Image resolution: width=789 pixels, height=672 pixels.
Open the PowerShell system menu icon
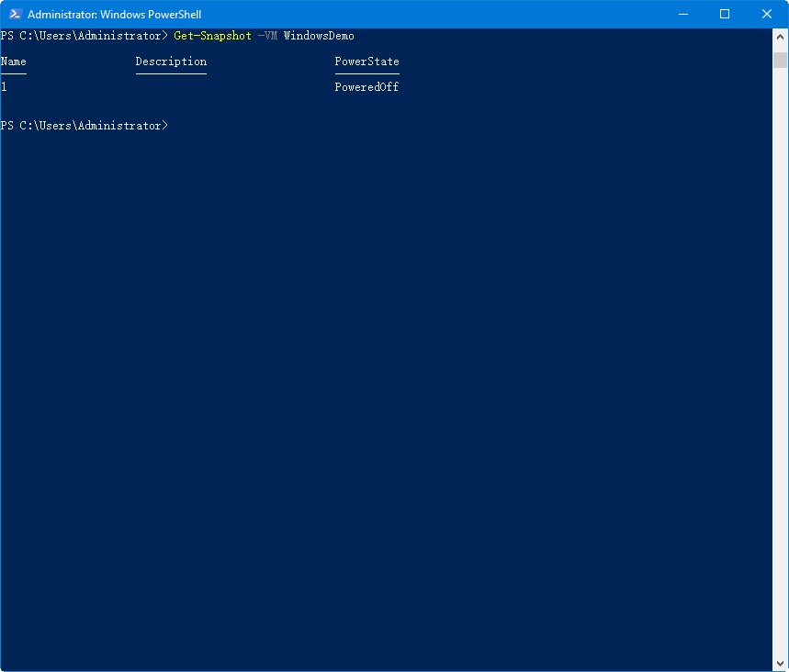coord(14,14)
